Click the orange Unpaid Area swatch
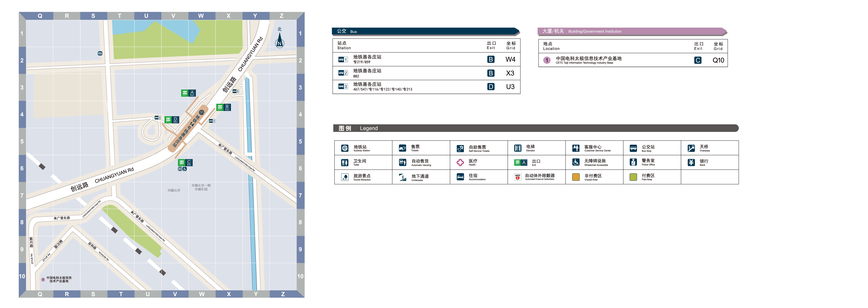 click(x=576, y=177)
